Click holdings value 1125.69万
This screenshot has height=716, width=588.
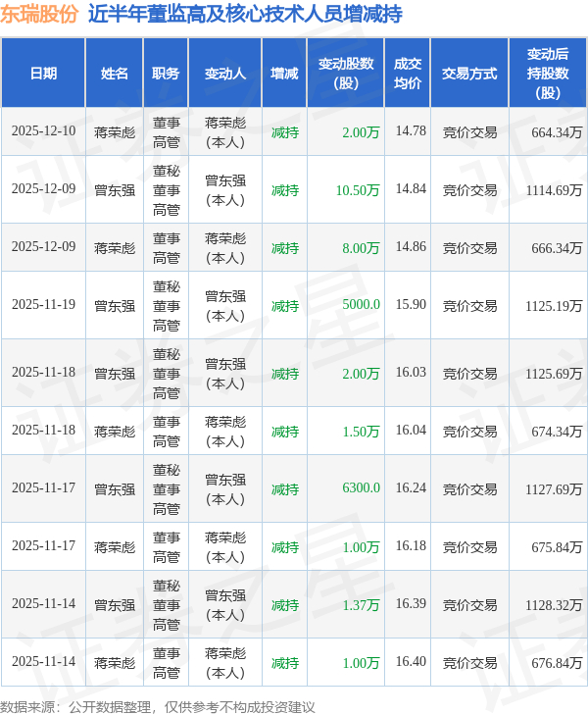click(554, 374)
